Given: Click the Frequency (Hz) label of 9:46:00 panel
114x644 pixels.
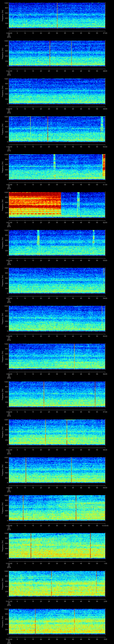Looking at the screenshot, I should tap(3, 16).
